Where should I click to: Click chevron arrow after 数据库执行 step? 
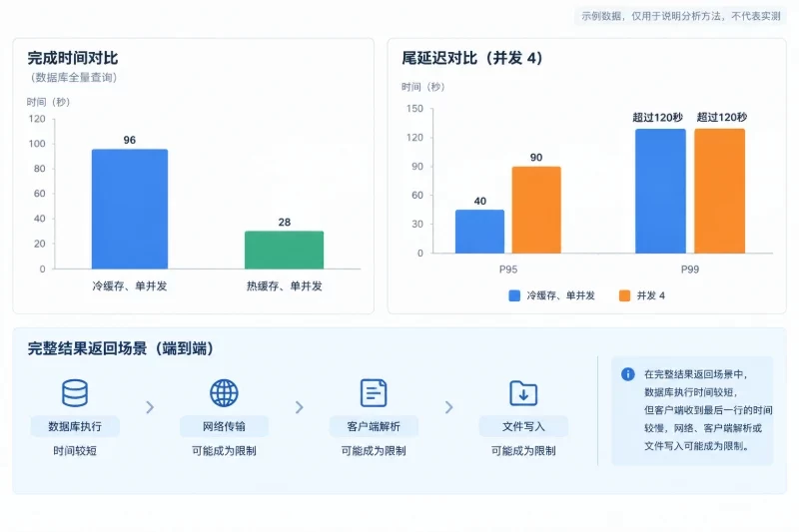pos(150,407)
